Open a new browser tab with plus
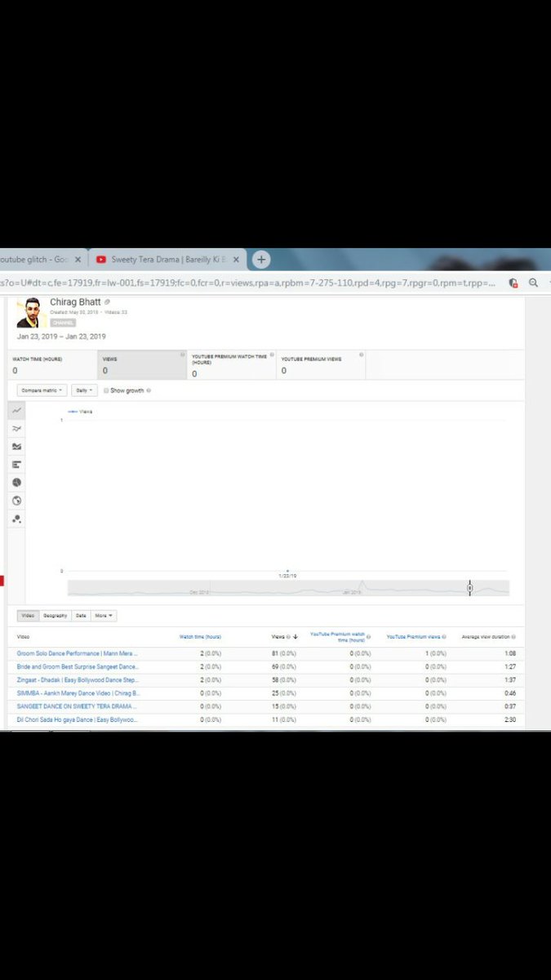The height and width of the screenshot is (980, 551). [260, 259]
